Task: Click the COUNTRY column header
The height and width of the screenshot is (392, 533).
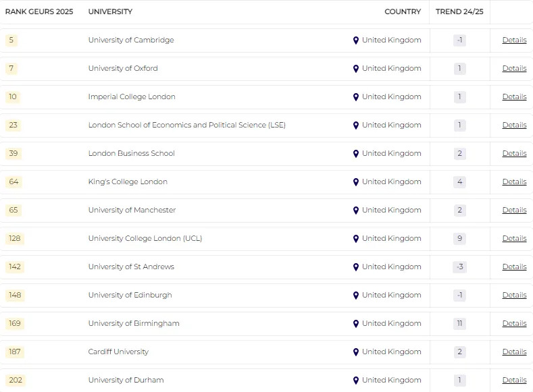Action: (403, 11)
